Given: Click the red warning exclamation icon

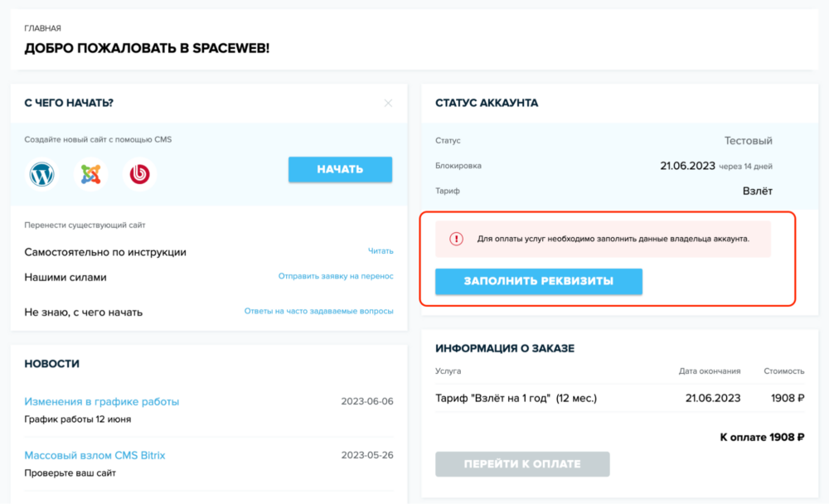Looking at the screenshot, I should click(458, 238).
